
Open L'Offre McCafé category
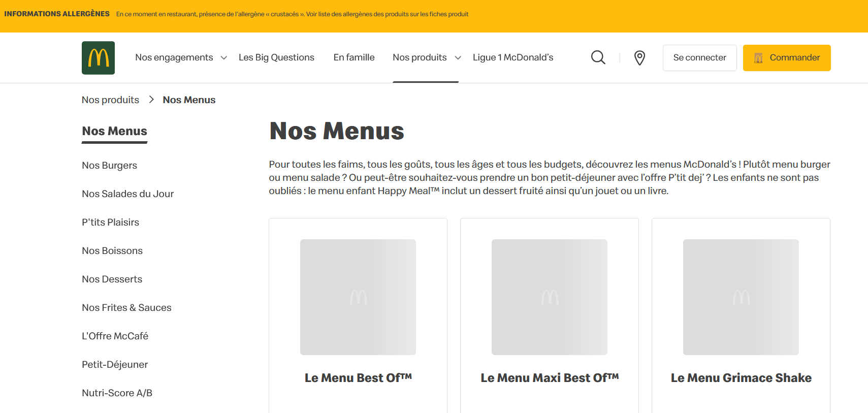[x=115, y=336]
